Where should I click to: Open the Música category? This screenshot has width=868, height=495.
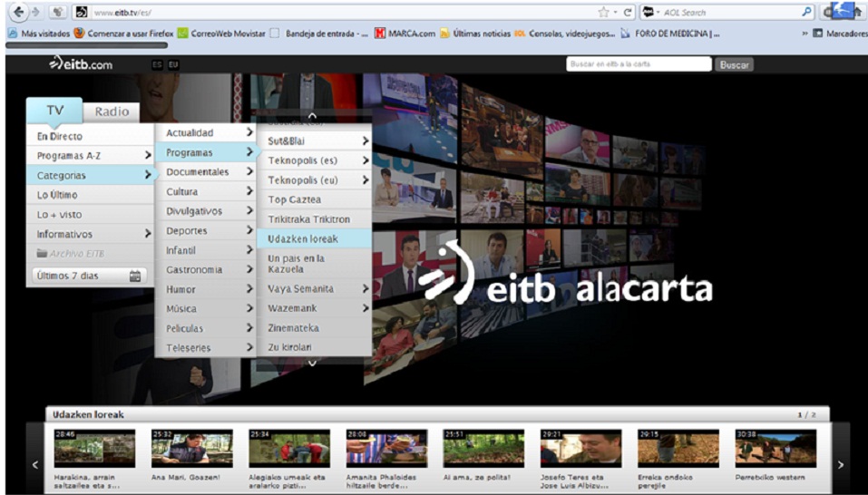[x=205, y=308]
